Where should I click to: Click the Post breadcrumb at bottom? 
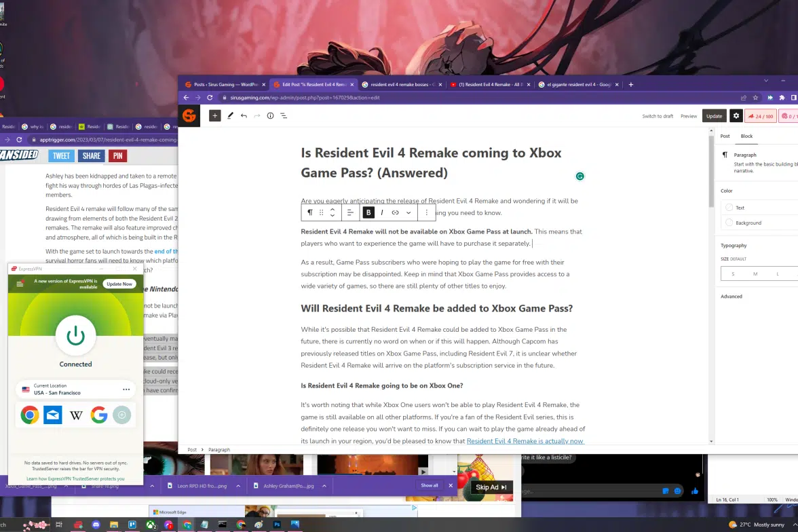(x=192, y=449)
